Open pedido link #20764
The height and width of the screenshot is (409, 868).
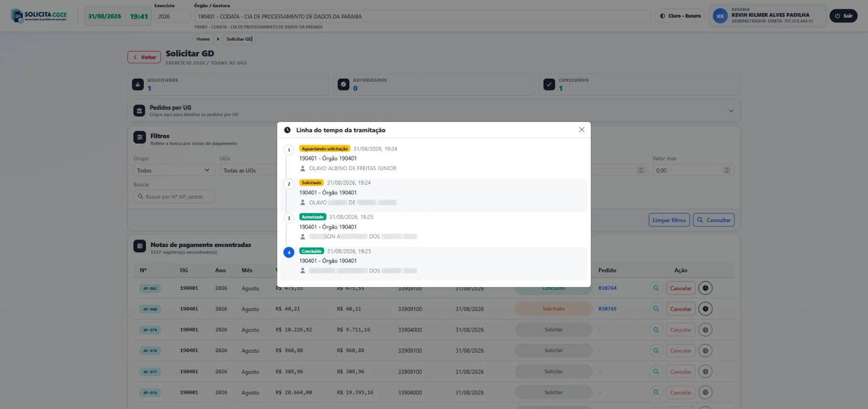click(608, 288)
